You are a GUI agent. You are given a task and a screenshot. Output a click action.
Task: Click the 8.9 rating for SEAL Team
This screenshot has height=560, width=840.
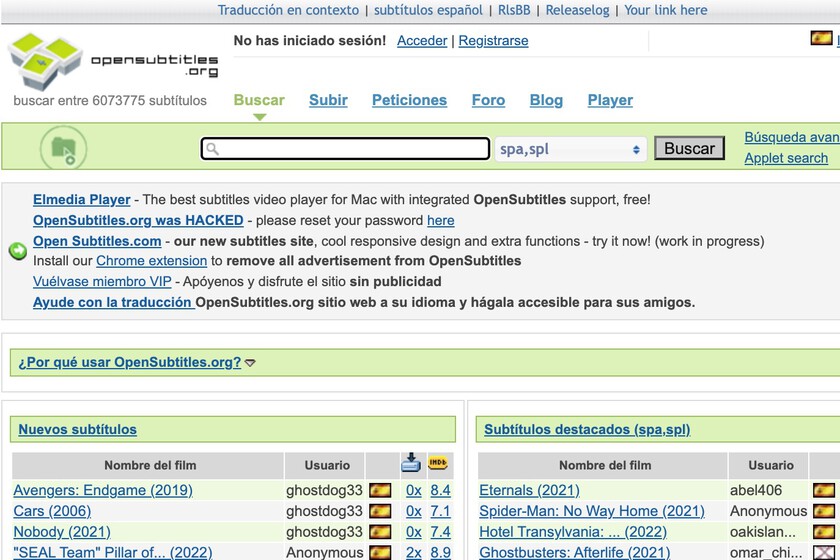pos(440,552)
